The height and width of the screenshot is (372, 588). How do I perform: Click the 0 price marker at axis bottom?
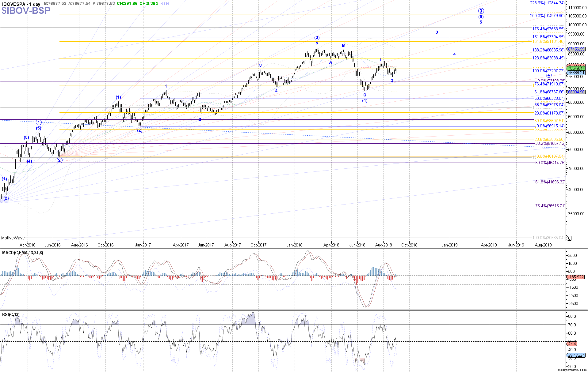[569, 238]
